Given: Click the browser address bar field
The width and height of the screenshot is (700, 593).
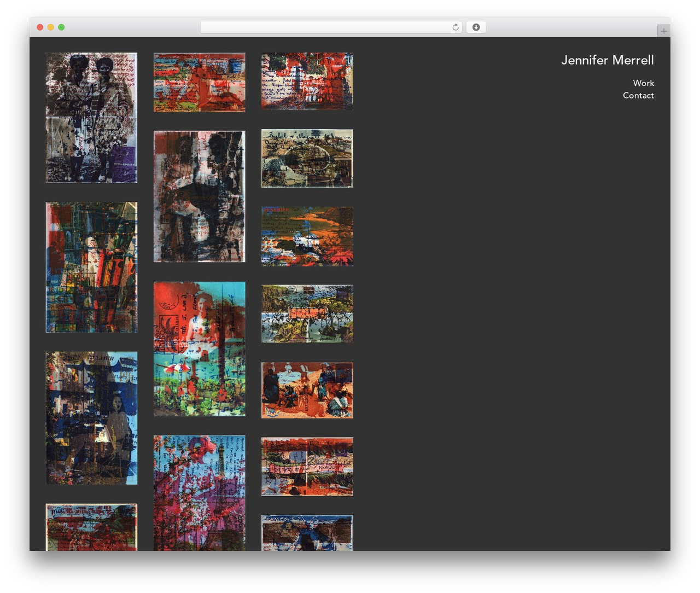Looking at the screenshot, I should (331, 27).
